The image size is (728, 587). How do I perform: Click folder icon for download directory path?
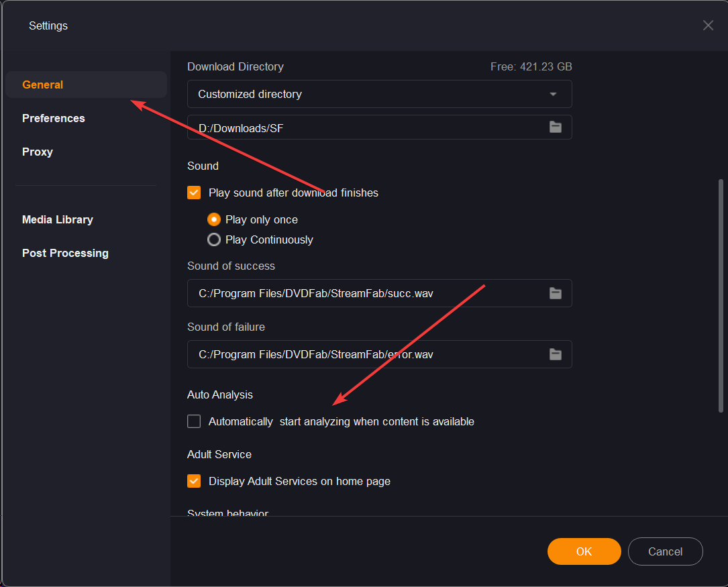pyautogui.click(x=556, y=127)
